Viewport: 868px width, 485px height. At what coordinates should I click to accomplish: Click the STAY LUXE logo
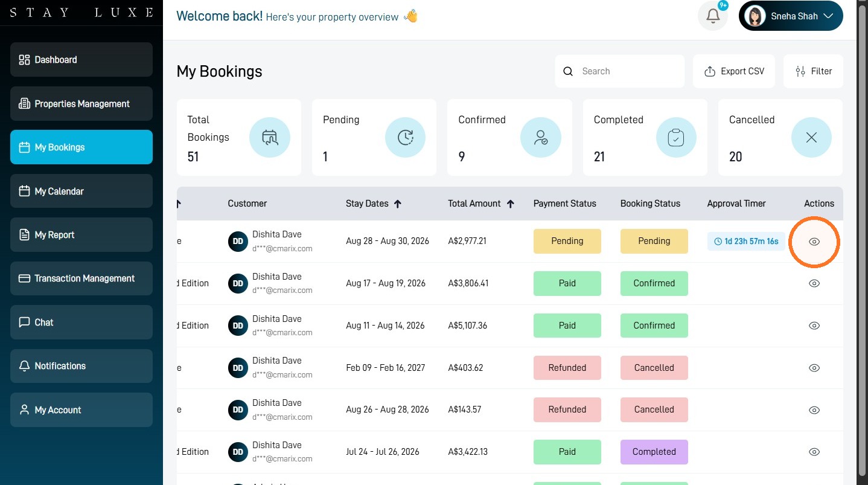[x=81, y=13]
